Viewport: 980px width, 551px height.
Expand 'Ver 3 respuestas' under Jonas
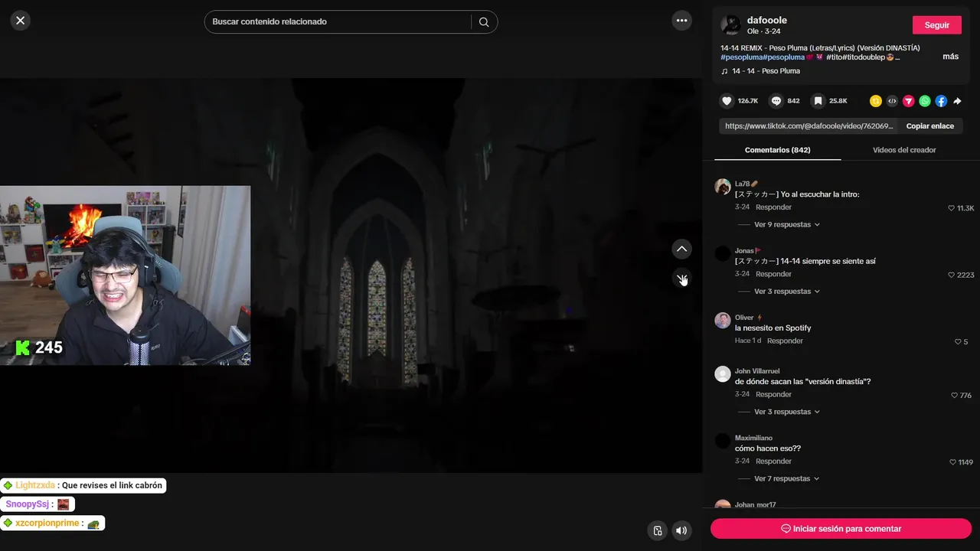point(787,292)
